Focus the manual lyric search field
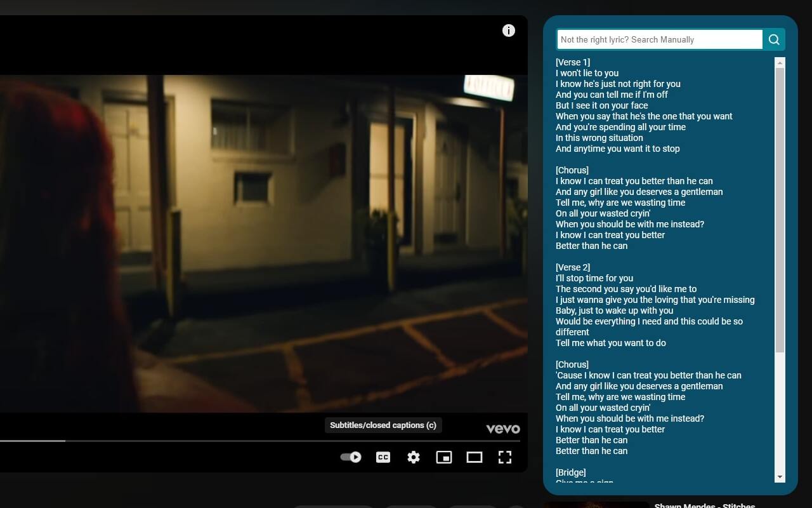The image size is (812, 508). 660,39
